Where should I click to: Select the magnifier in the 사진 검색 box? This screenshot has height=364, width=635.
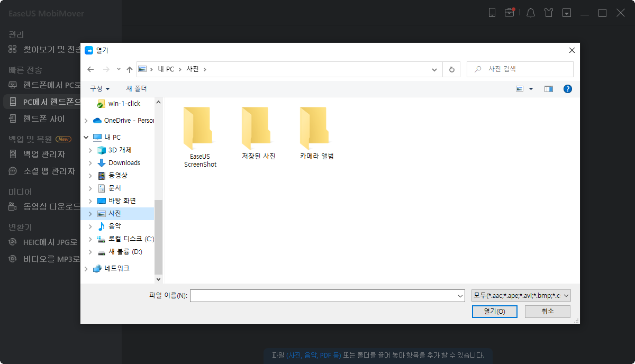(x=478, y=69)
